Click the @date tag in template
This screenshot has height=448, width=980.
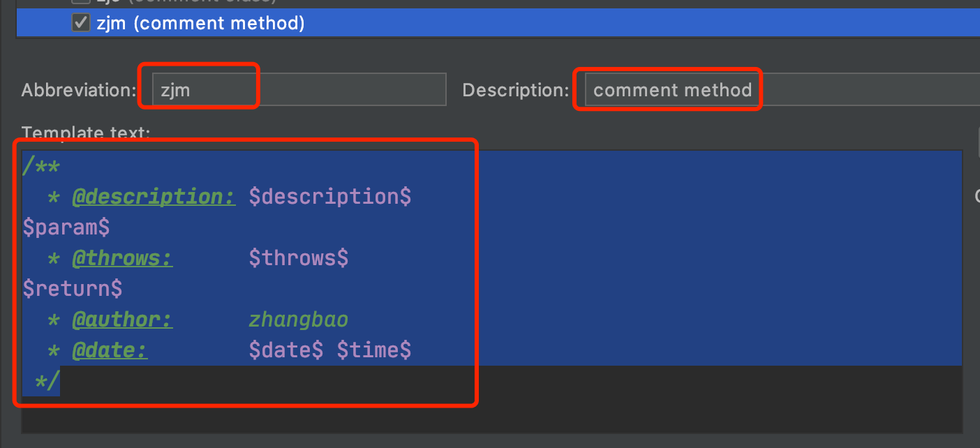110,350
